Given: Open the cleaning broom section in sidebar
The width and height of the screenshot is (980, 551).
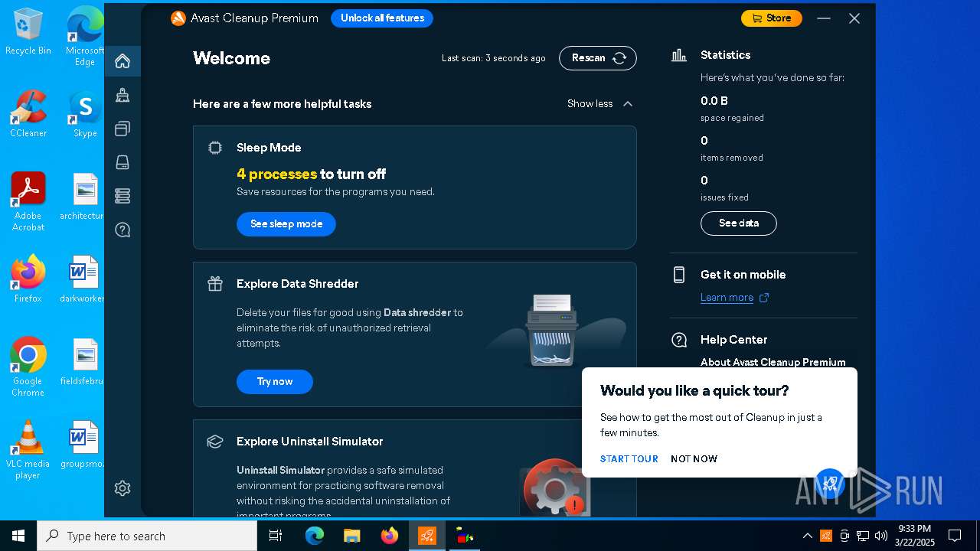Looking at the screenshot, I should coord(122,95).
